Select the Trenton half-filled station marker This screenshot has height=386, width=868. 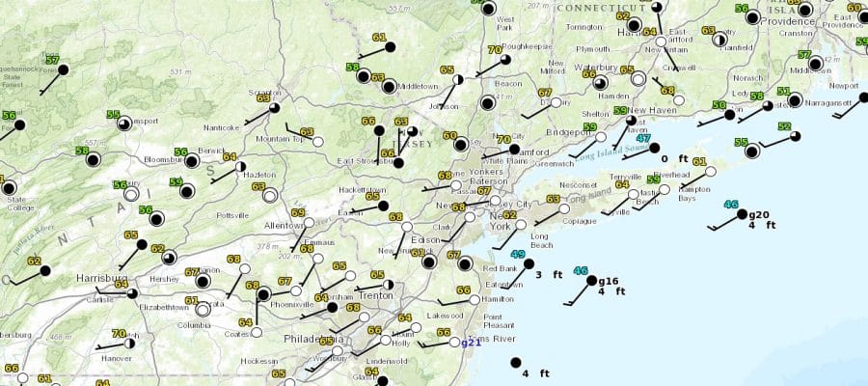[x=388, y=287]
